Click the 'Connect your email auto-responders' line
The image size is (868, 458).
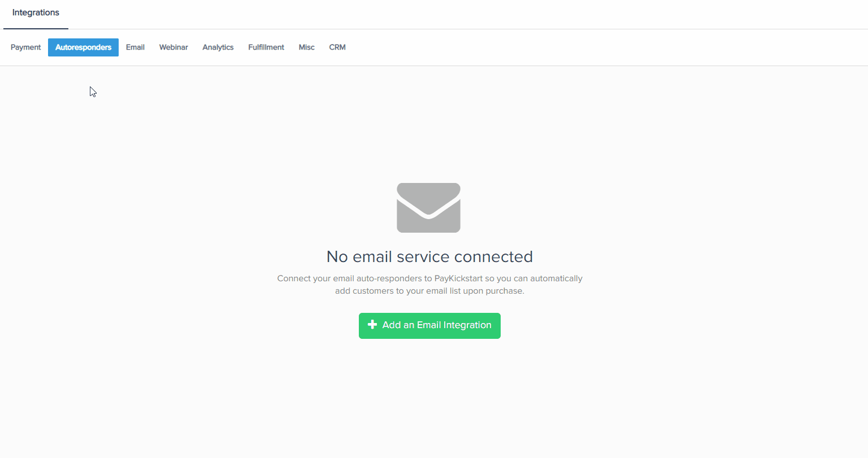coord(429,278)
